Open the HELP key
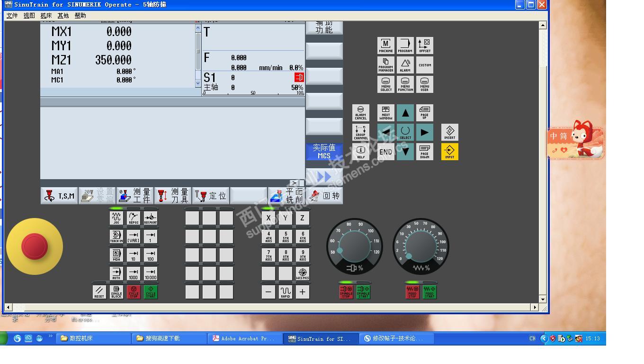The image size is (644, 364). [x=361, y=152]
